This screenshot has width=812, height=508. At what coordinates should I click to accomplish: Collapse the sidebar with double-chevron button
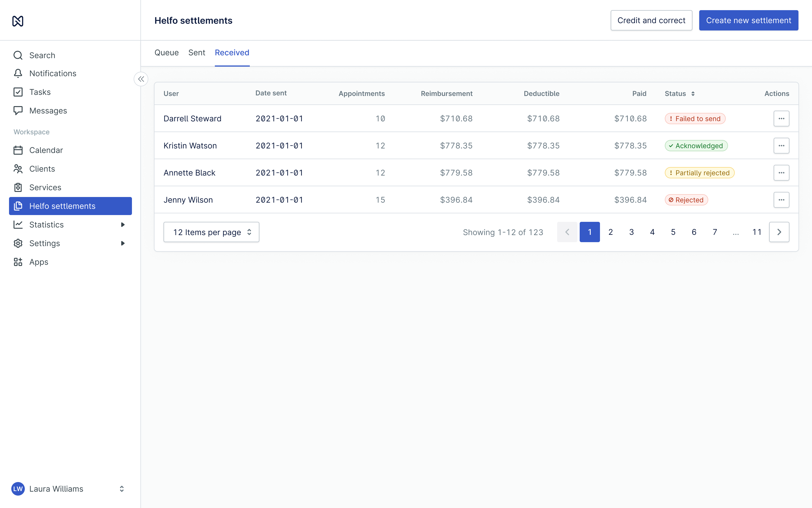point(141,79)
